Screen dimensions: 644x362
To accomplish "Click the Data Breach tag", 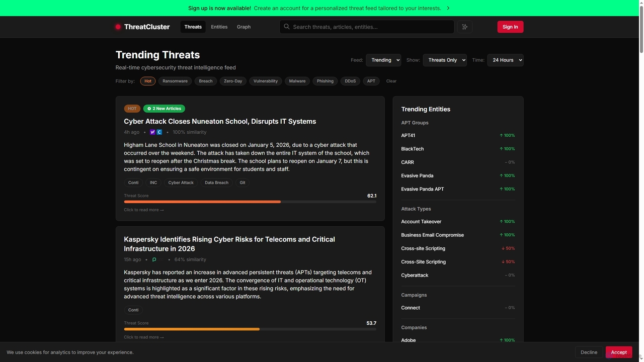I will click(x=216, y=183).
